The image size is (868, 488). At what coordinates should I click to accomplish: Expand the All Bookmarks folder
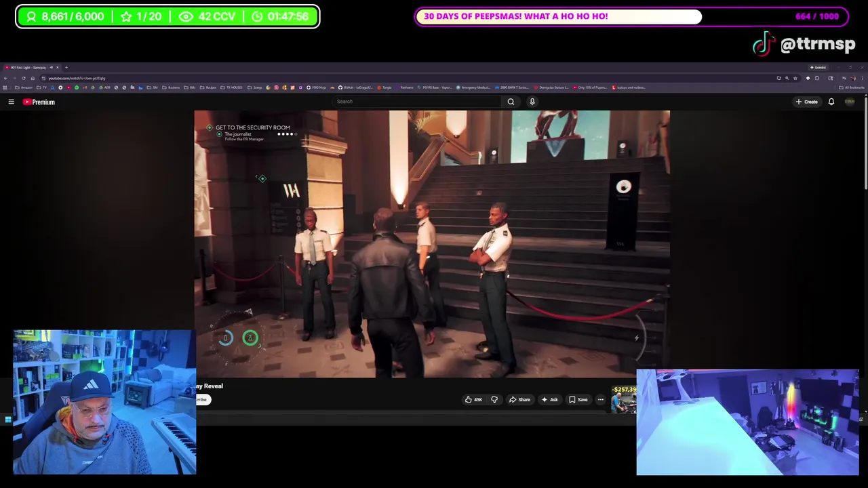click(x=851, y=87)
